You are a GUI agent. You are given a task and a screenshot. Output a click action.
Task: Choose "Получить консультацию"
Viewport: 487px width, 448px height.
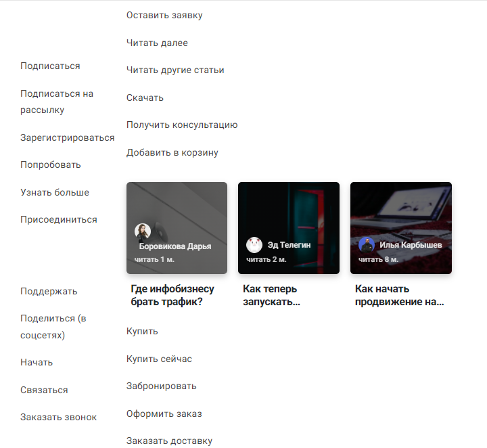point(182,125)
